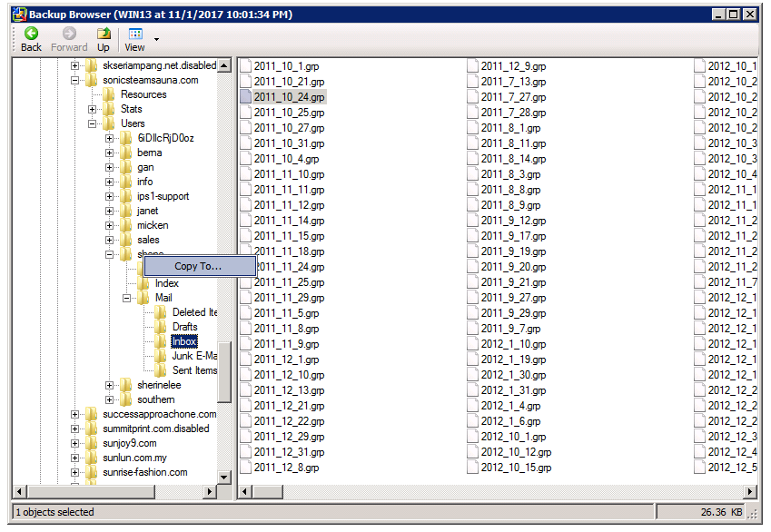Select the Sent Items folder icon
This screenshot has height=532, width=771.
click(x=161, y=370)
